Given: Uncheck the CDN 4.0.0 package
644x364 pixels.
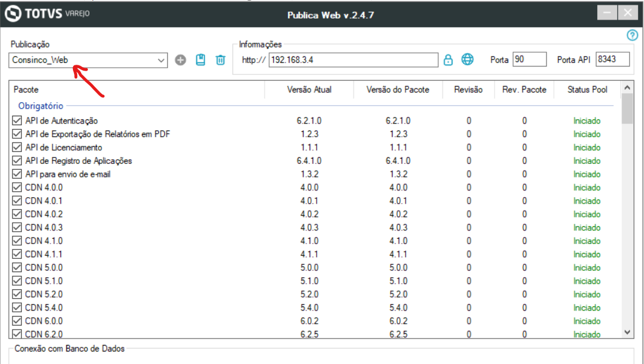Looking at the screenshot, I should [17, 188].
